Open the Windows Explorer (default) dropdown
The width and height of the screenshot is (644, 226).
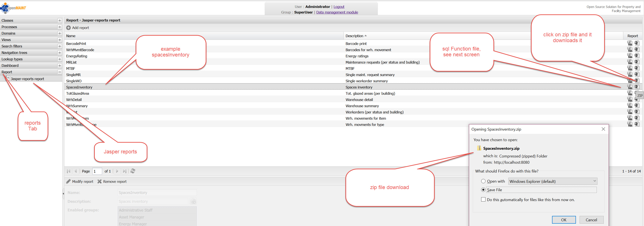tap(552, 181)
